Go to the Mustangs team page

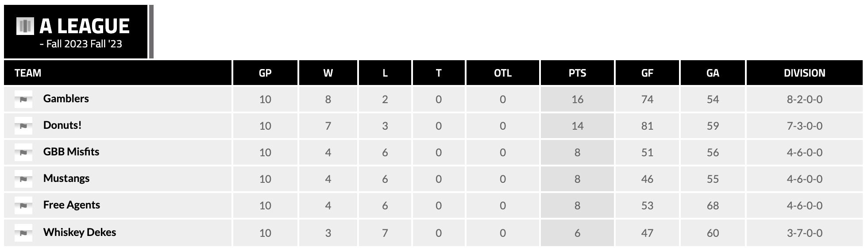click(x=66, y=178)
